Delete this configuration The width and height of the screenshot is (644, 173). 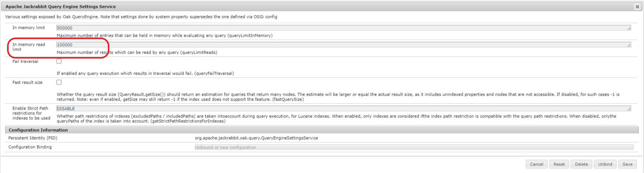581,164
